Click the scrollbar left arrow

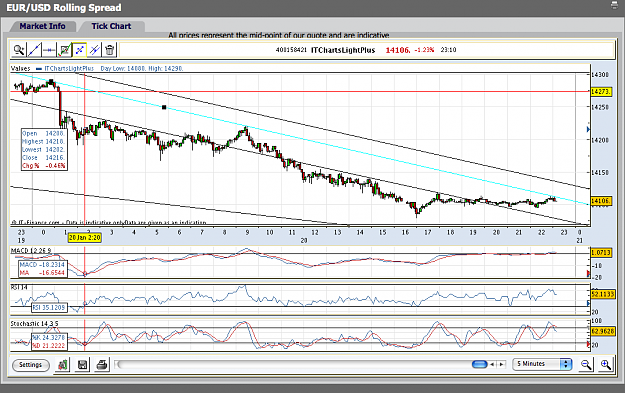click(x=493, y=364)
